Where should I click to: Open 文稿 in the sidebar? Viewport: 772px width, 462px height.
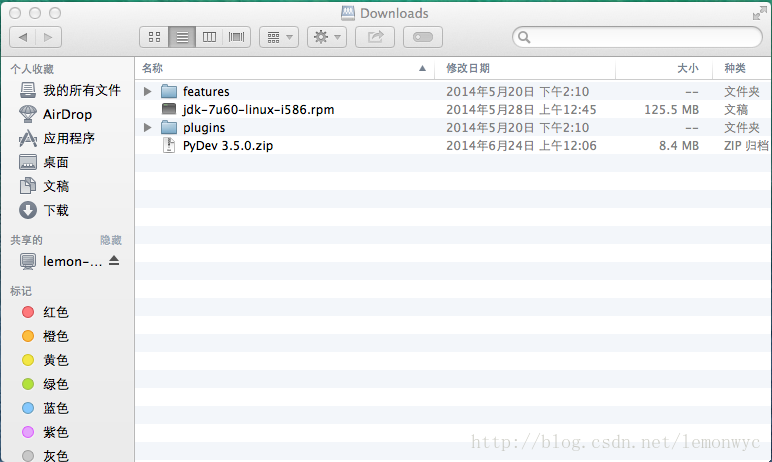pos(44,186)
